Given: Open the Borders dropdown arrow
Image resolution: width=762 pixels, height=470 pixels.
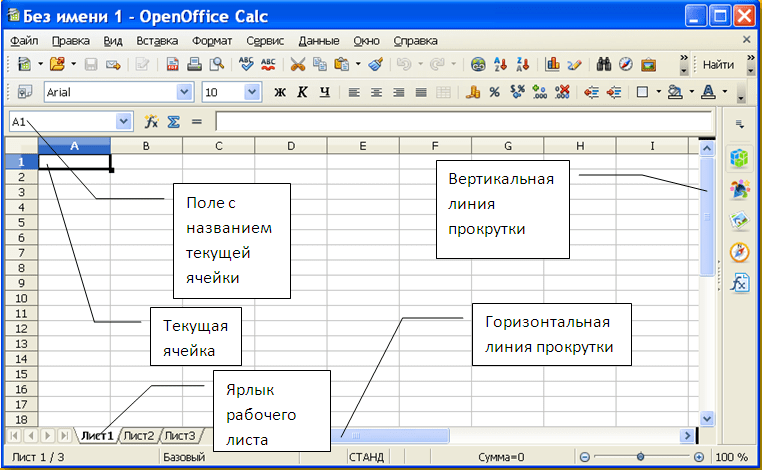Looking at the screenshot, I should (658, 92).
